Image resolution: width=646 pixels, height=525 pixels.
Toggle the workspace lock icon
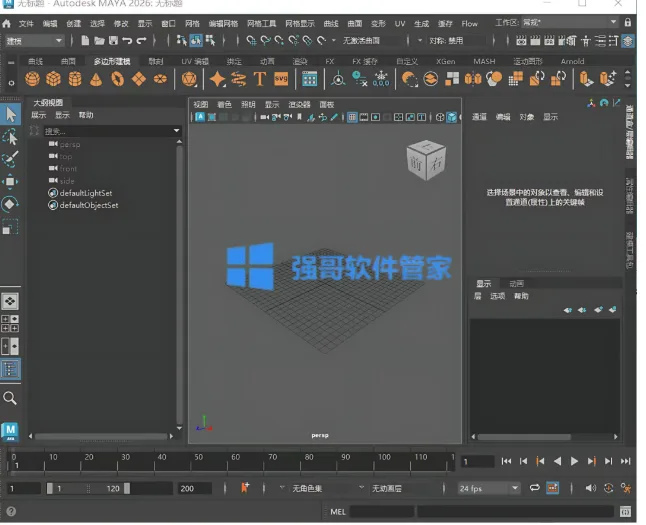627,22
